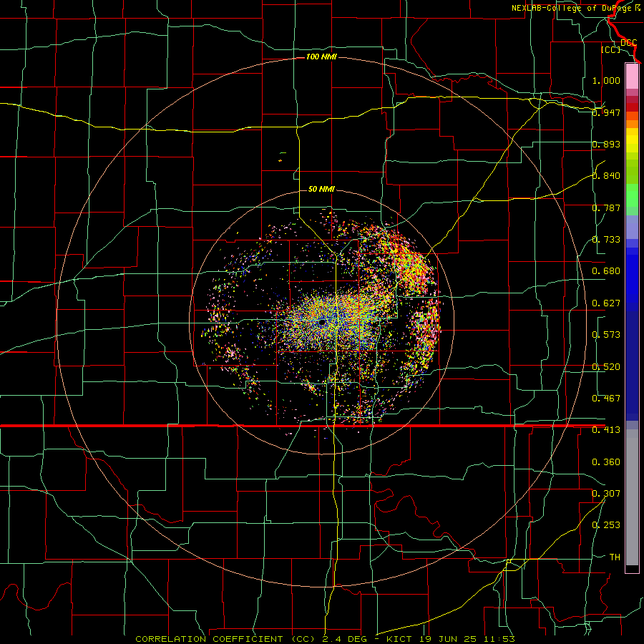Click the 0.680 color scale label
This screenshot has width=644, height=644.
point(606,271)
